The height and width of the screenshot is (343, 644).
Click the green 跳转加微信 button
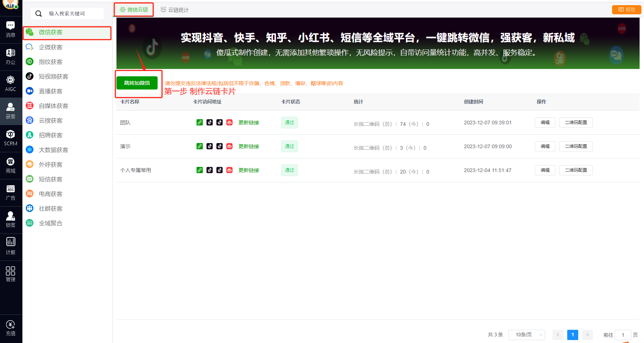pyautogui.click(x=137, y=83)
